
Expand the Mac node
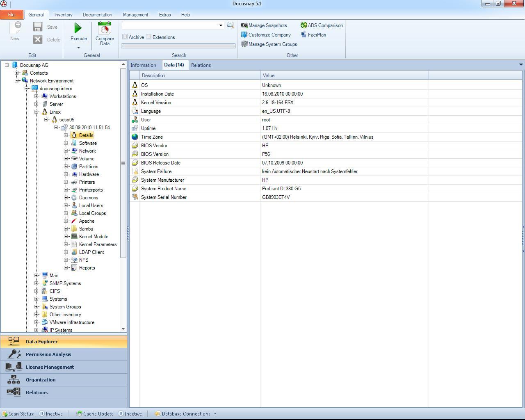(x=37, y=276)
